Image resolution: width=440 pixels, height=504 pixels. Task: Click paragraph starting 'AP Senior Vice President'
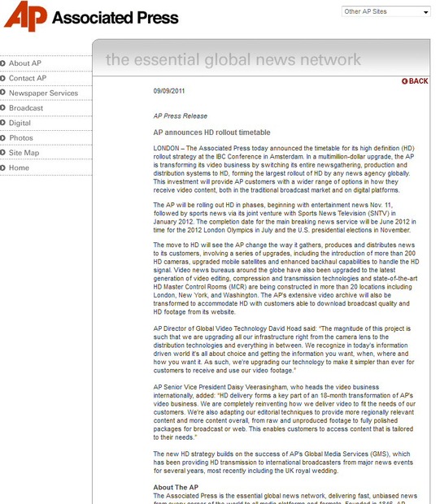point(285,412)
